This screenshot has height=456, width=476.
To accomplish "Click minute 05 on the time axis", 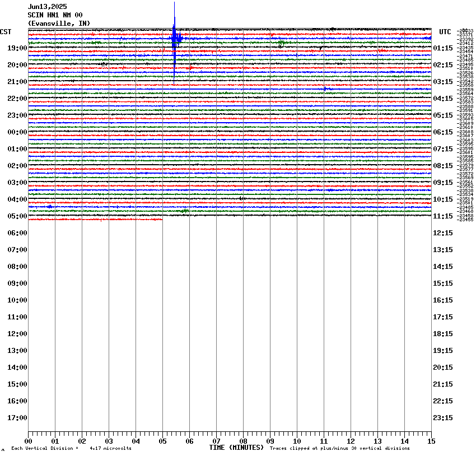I will click(x=163, y=441).
